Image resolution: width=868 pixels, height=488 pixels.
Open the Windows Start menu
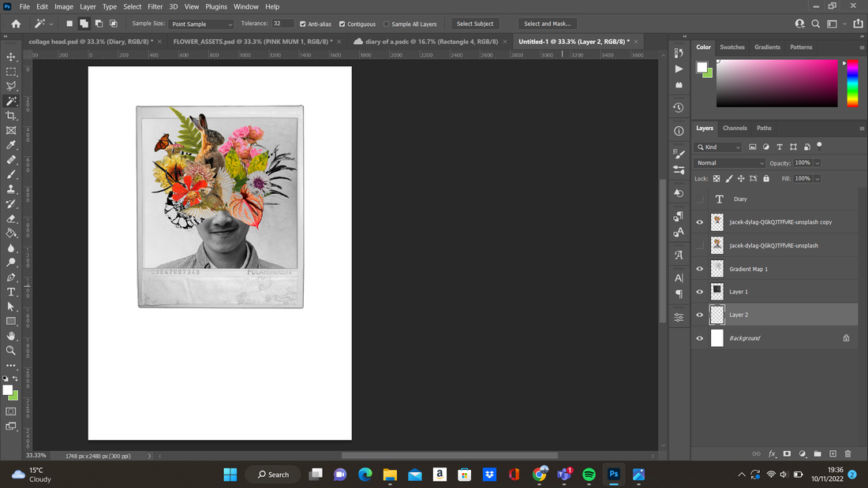point(230,475)
